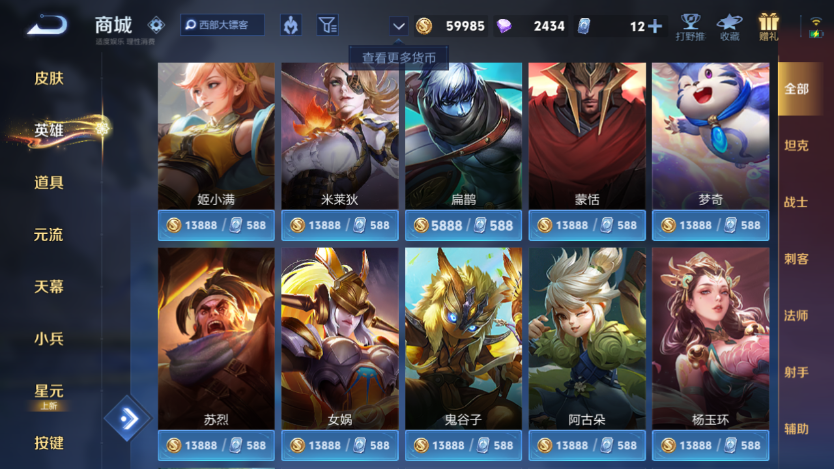Select the 皮肤 category in sidebar
Viewport: 834px width, 469px height.
49,78
